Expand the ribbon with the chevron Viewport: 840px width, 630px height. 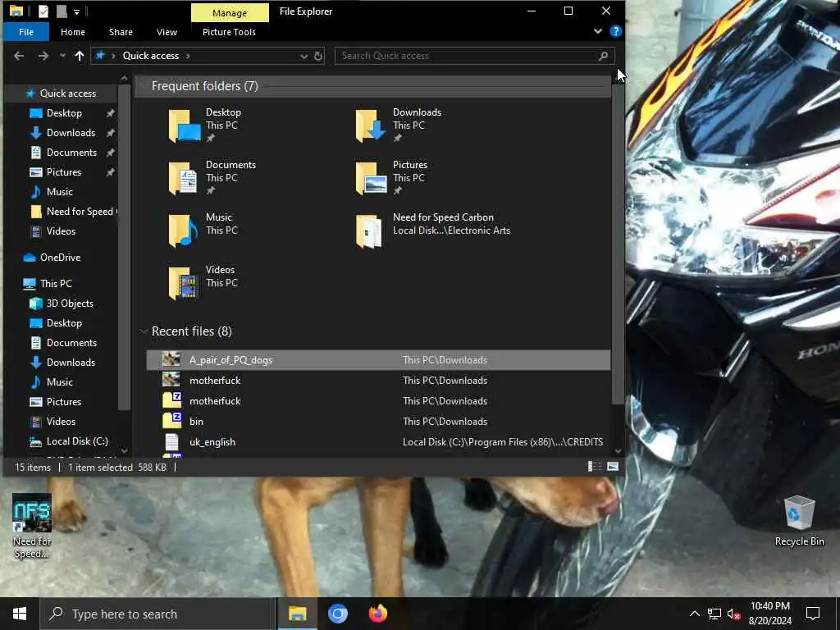598,32
